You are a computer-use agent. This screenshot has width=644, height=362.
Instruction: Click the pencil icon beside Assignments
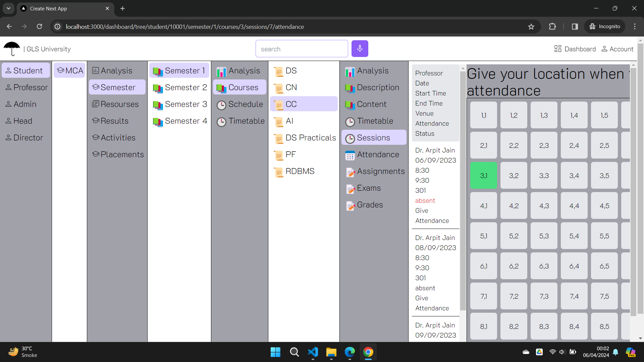[350, 172]
